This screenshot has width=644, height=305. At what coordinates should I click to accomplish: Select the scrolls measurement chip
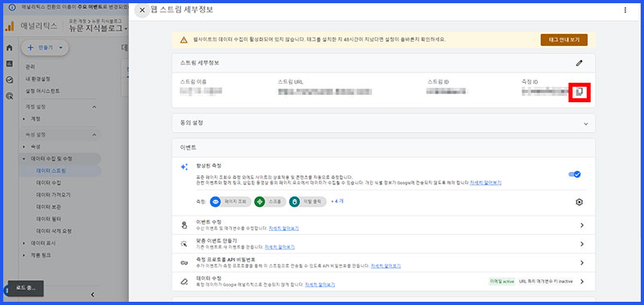point(270,202)
